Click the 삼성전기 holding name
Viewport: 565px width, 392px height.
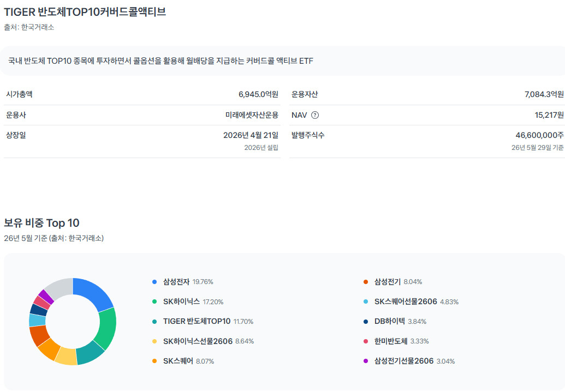(x=388, y=282)
